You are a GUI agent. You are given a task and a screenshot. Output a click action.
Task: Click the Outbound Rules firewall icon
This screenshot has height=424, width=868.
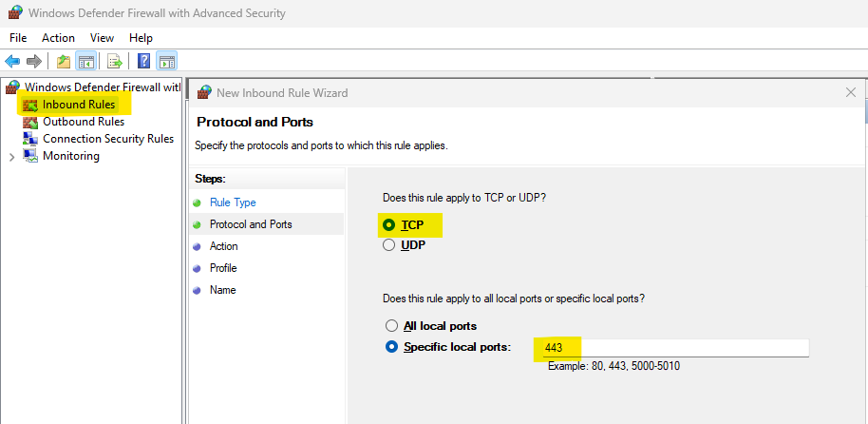coord(29,122)
